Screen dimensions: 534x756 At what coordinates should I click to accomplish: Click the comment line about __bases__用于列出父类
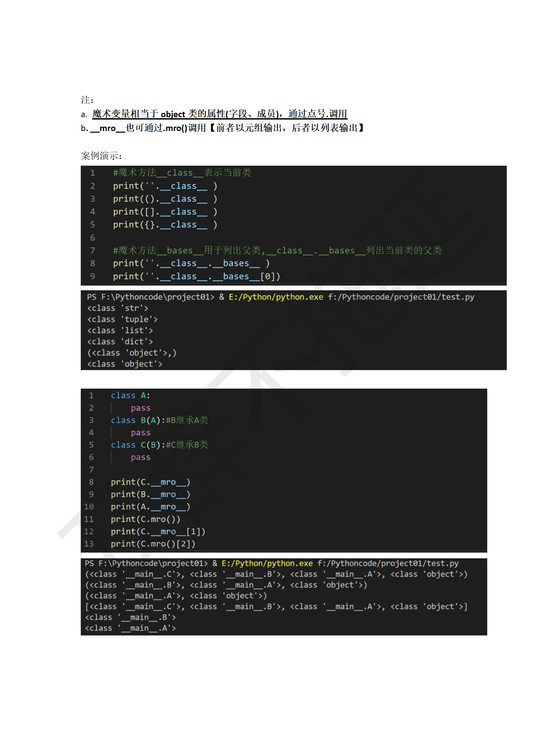277,250
